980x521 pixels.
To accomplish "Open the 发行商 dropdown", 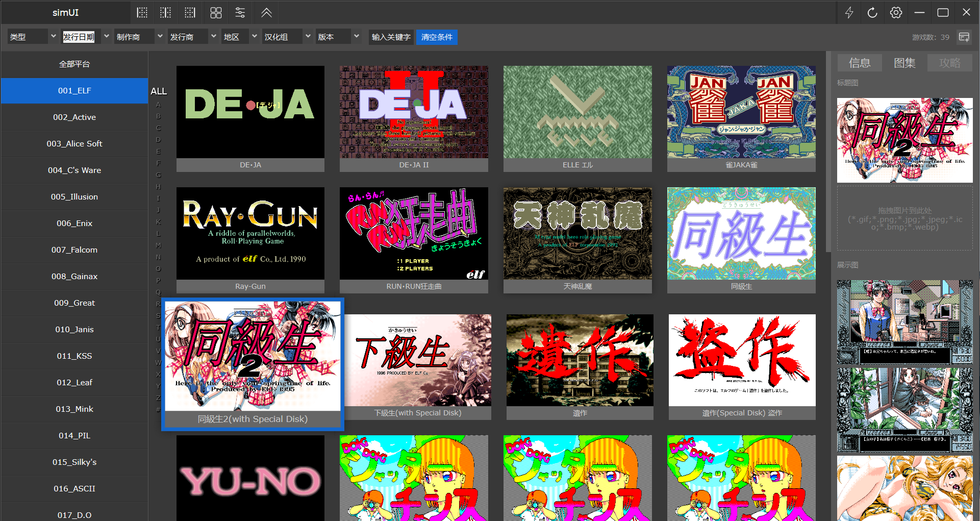I will 193,37.
